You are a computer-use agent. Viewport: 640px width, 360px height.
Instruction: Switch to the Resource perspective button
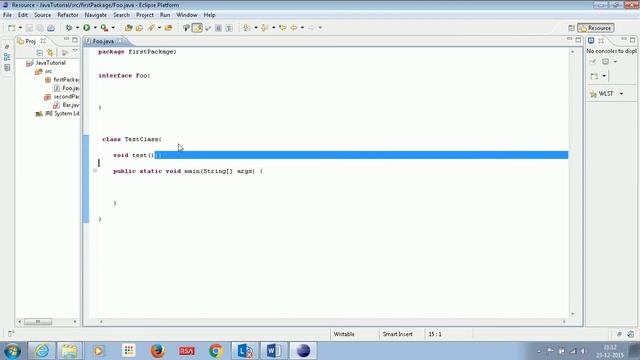pos(596,28)
